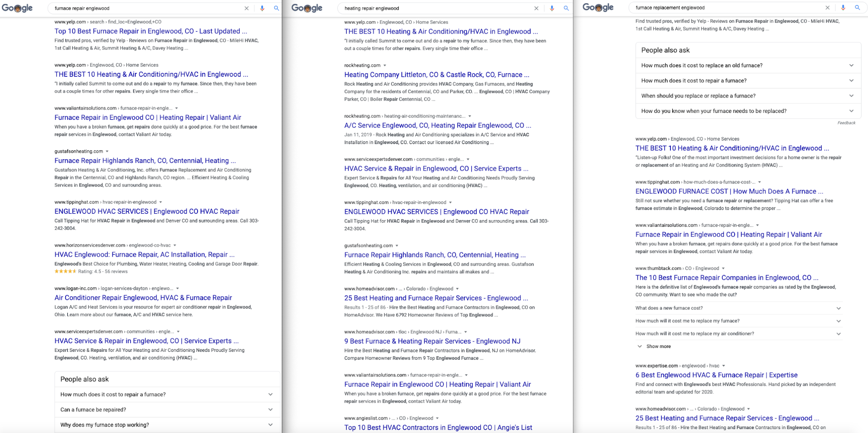Open dropdown arrow beside horizonservicesdenver.com URL

pyautogui.click(x=175, y=246)
